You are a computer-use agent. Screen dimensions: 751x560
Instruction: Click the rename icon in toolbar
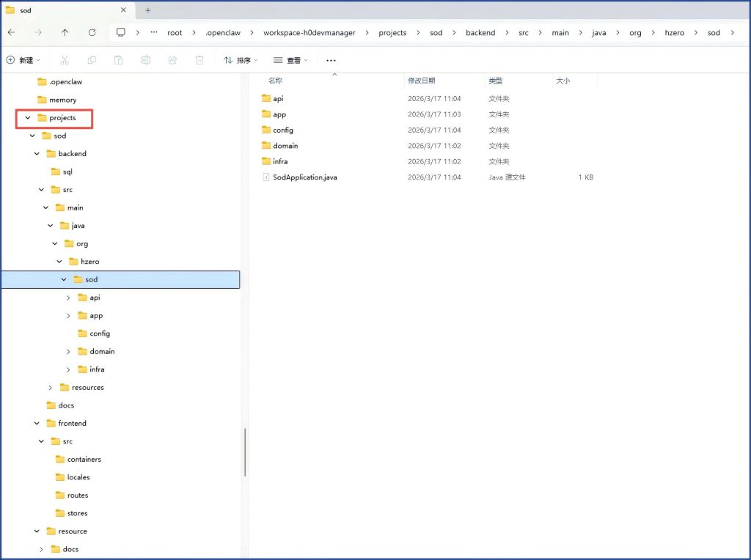[x=145, y=60]
